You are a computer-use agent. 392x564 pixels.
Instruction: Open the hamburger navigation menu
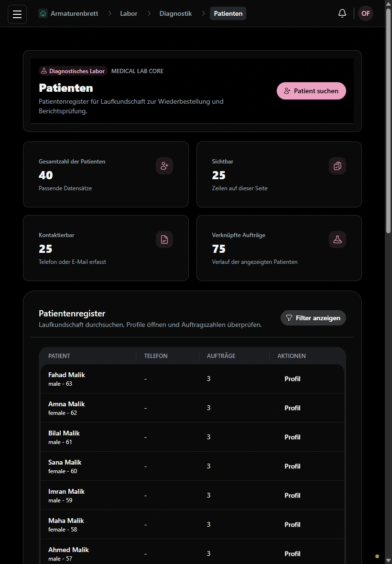[x=17, y=14]
